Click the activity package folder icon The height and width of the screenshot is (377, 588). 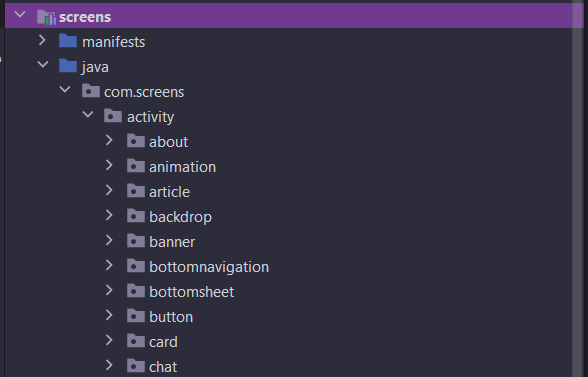[x=113, y=116]
